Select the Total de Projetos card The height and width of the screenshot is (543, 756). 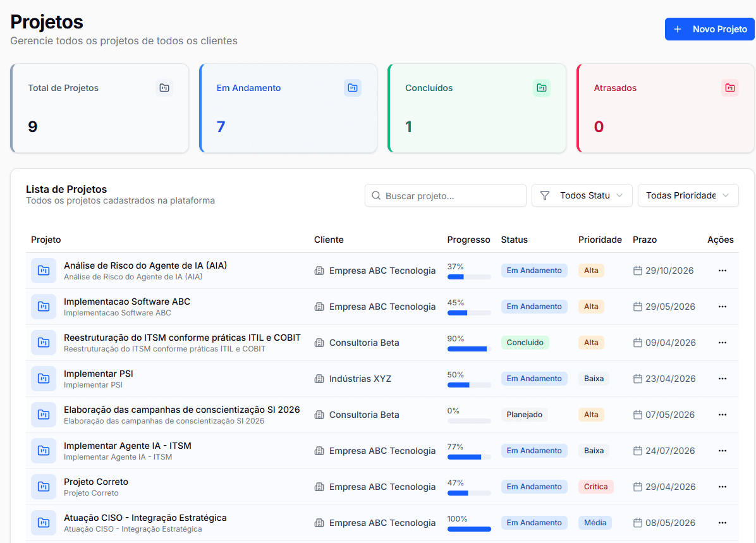point(100,108)
